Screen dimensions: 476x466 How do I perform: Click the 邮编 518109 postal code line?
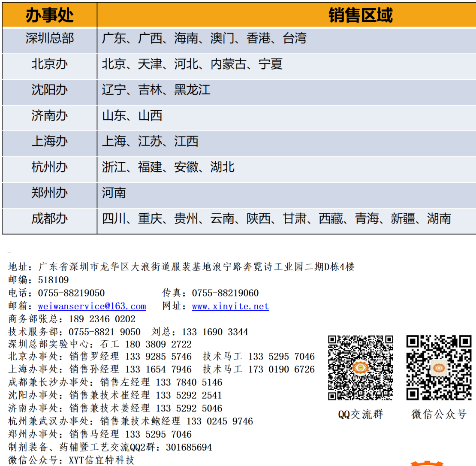(39, 280)
